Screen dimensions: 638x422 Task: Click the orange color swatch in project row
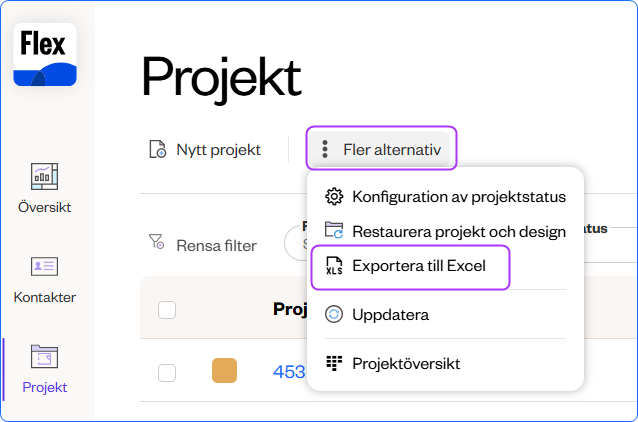(x=224, y=372)
